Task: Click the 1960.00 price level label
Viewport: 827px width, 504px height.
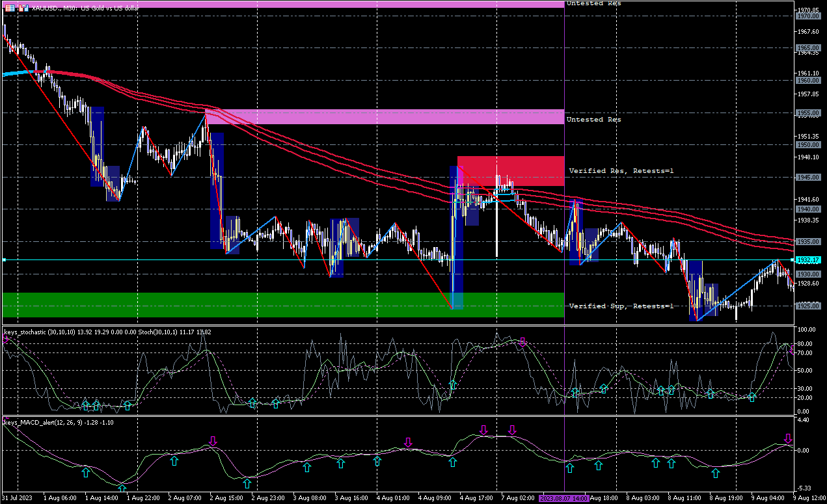Action: (x=807, y=81)
